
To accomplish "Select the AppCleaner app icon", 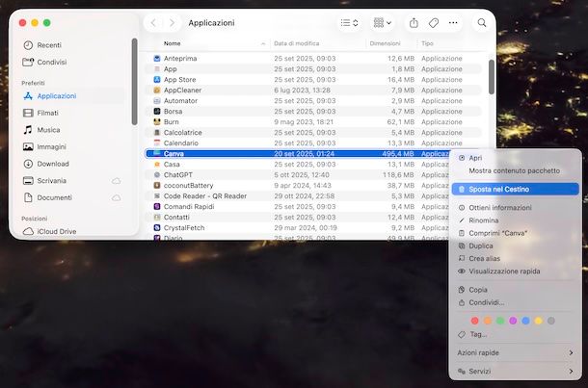I will pos(157,91).
